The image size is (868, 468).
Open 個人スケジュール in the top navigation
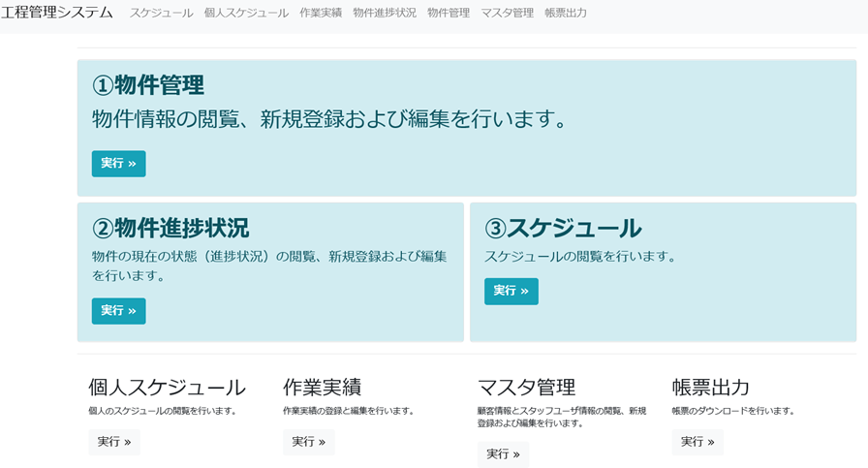point(246,13)
